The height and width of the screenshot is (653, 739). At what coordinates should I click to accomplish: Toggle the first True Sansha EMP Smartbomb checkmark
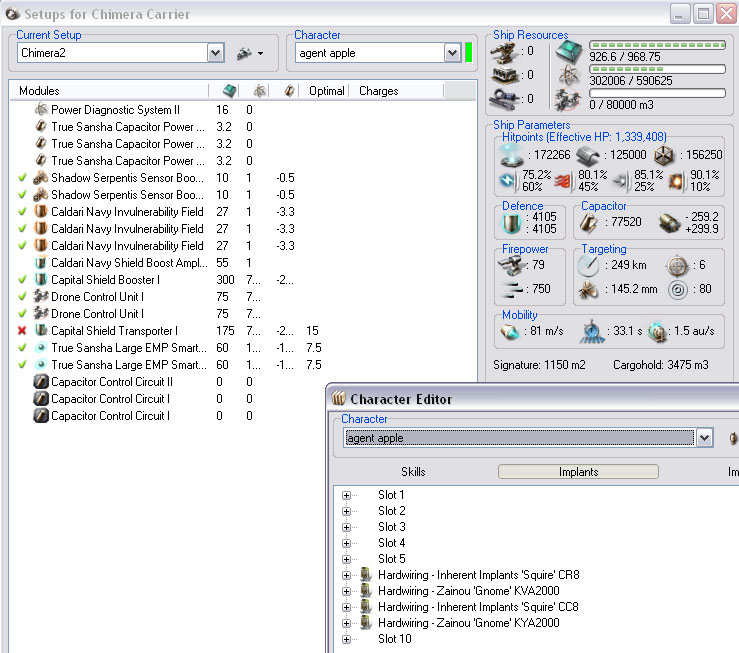pyautogui.click(x=22, y=348)
